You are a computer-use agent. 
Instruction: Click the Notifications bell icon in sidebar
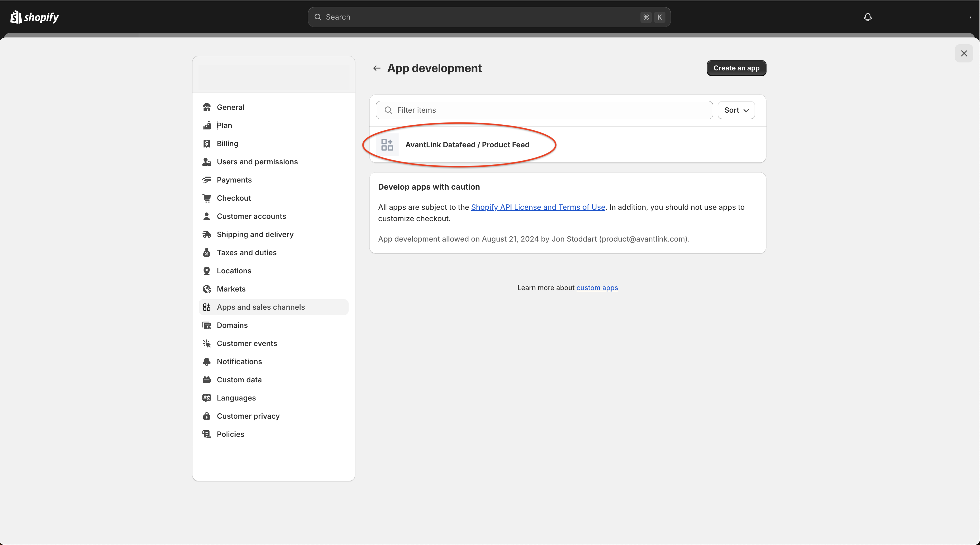pyautogui.click(x=207, y=362)
